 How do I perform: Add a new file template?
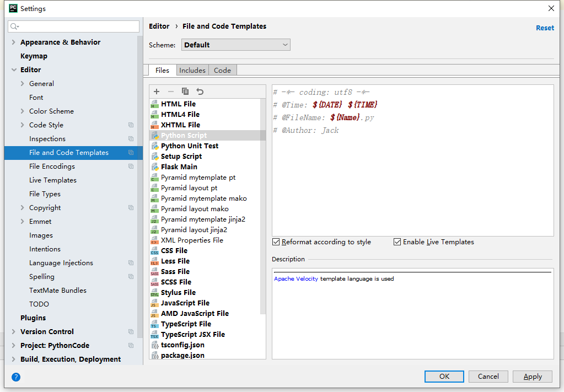(157, 92)
